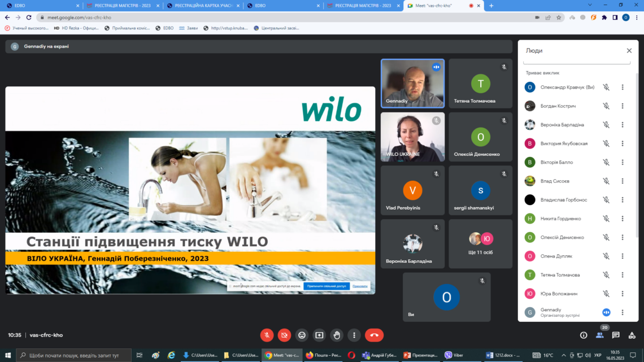Viewport: 644px width, 362px height.
Task: Leave the call with red hang-up button
Action: [x=374, y=335]
